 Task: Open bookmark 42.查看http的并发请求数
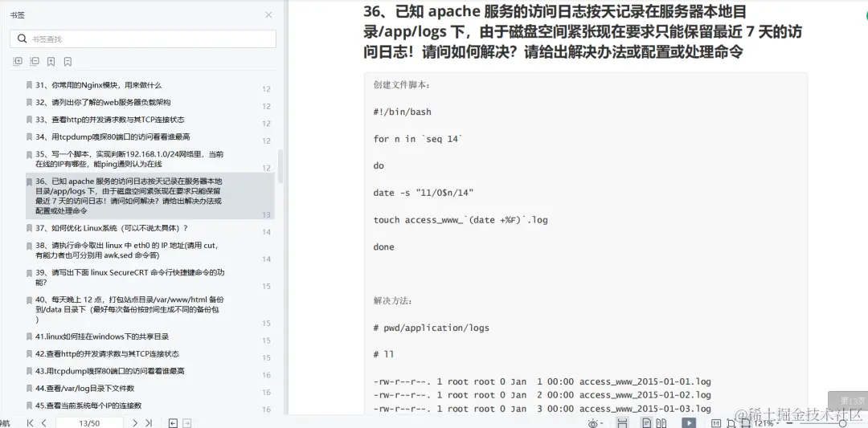(107, 353)
